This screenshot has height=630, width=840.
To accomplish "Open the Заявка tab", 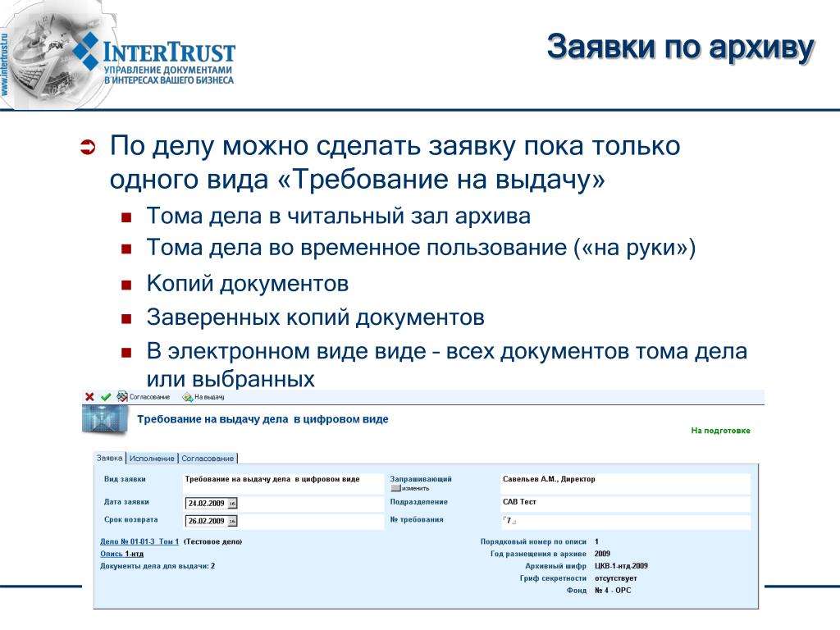I will click(110, 458).
